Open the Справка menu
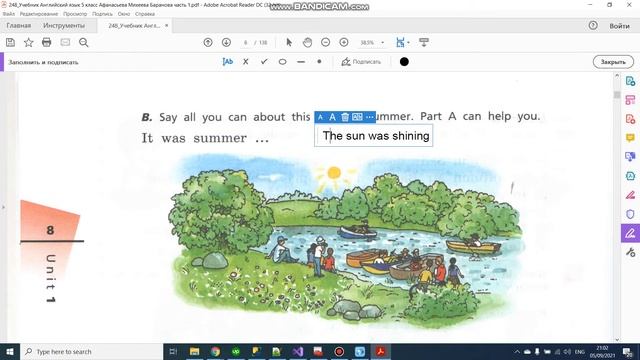 pyautogui.click(x=145, y=14)
